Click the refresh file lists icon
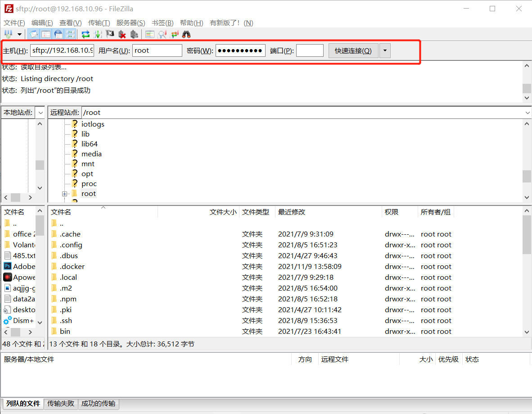This screenshot has width=532, height=414. [86, 34]
